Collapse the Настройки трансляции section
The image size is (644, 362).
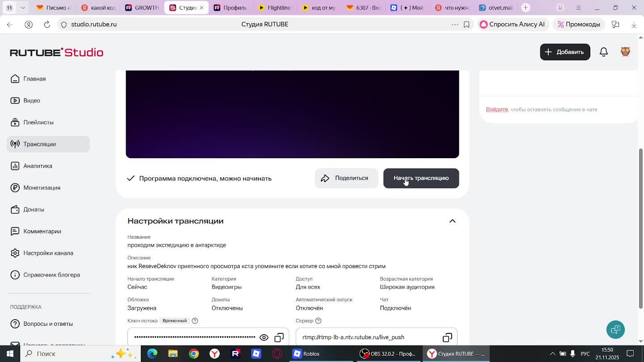click(452, 221)
